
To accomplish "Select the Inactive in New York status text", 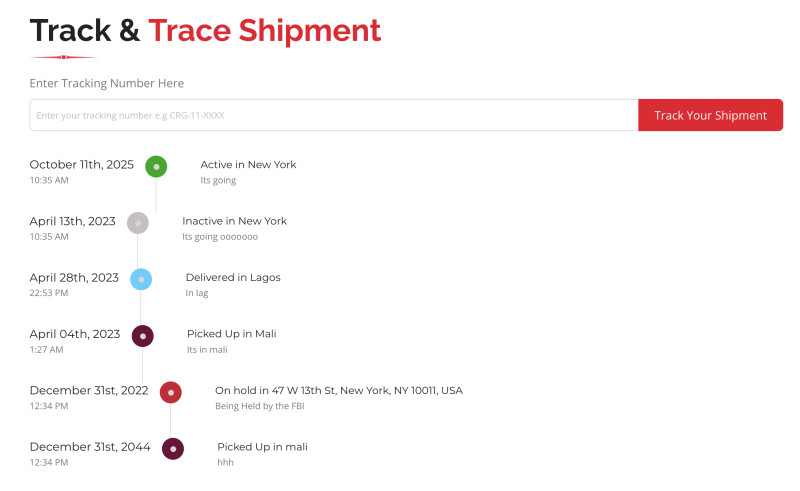I will [x=234, y=221].
